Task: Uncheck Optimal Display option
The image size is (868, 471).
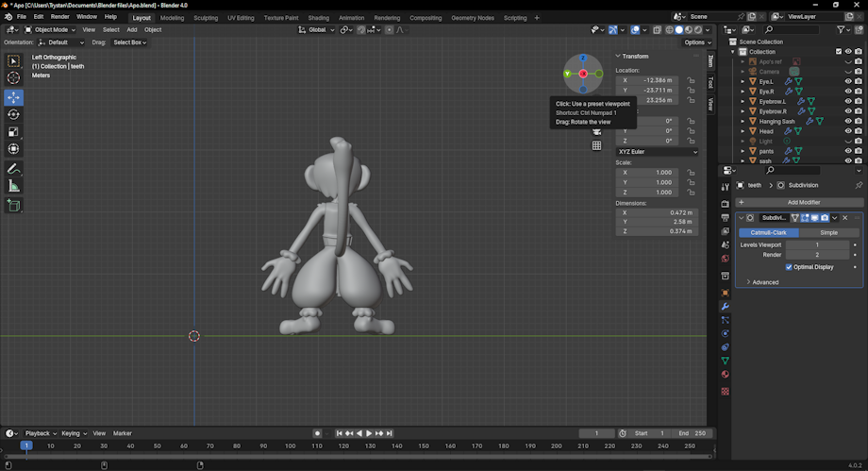Action: tap(789, 267)
